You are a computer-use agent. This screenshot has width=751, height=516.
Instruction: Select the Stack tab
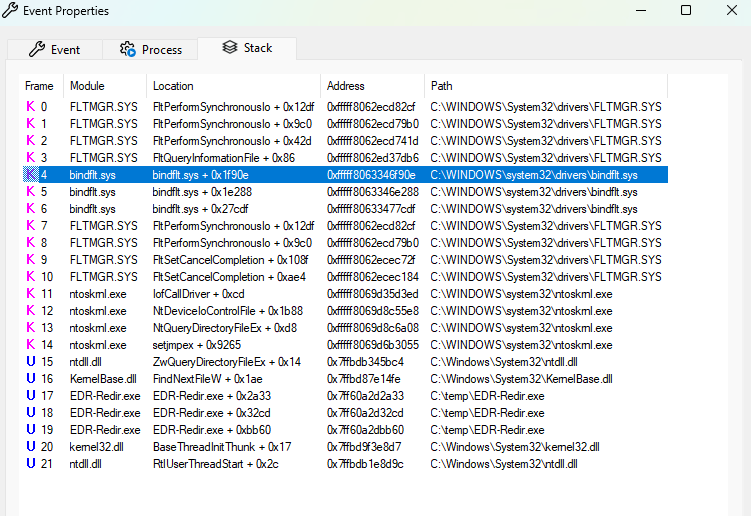pyautogui.click(x=247, y=47)
